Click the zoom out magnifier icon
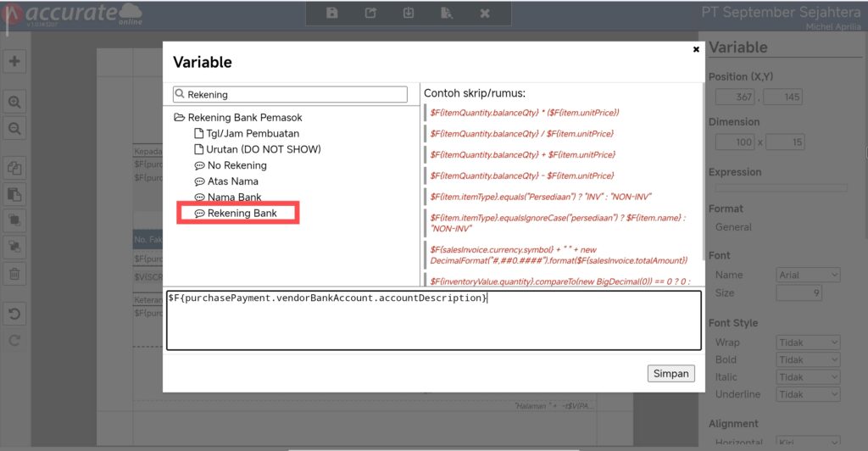Image resolution: width=868 pixels, height=451 pixels. click(14, 129)
